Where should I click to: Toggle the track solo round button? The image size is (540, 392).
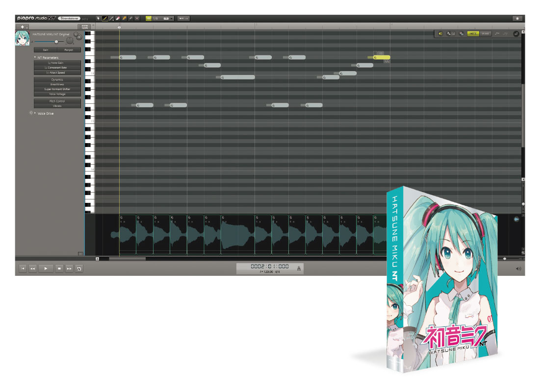point(76,34)
